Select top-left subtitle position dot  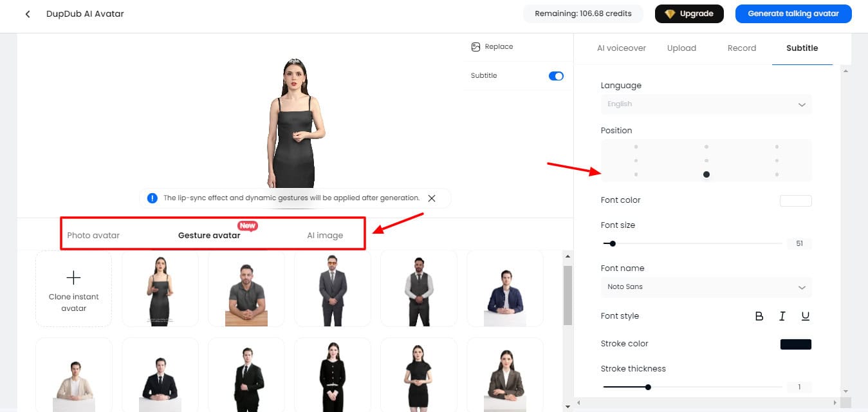click(636, 147)
